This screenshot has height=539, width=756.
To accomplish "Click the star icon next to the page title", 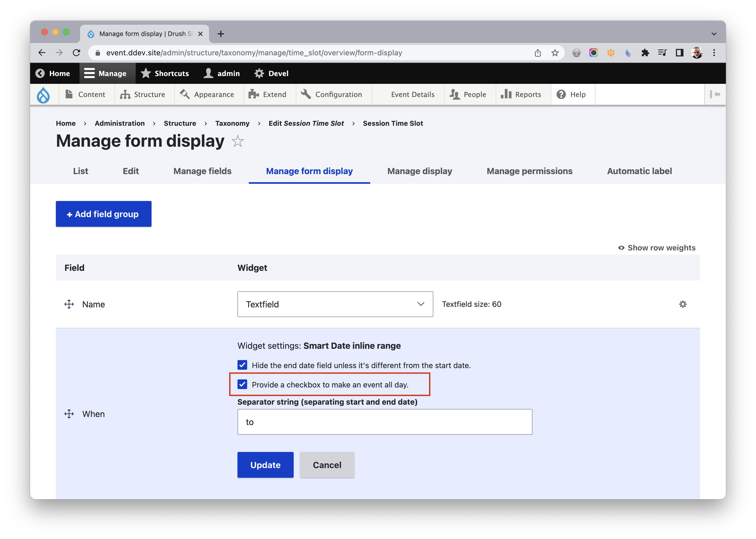I will point(237,141).
